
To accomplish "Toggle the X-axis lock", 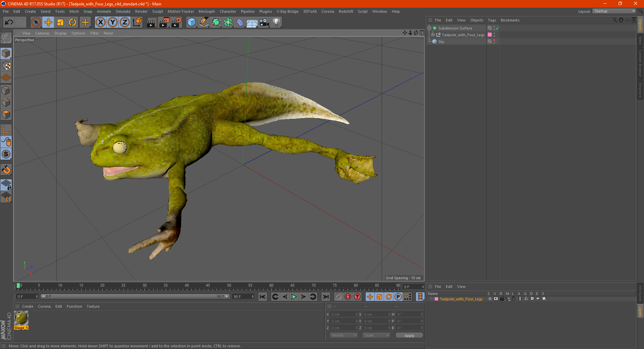I will [x=100, y=22].
